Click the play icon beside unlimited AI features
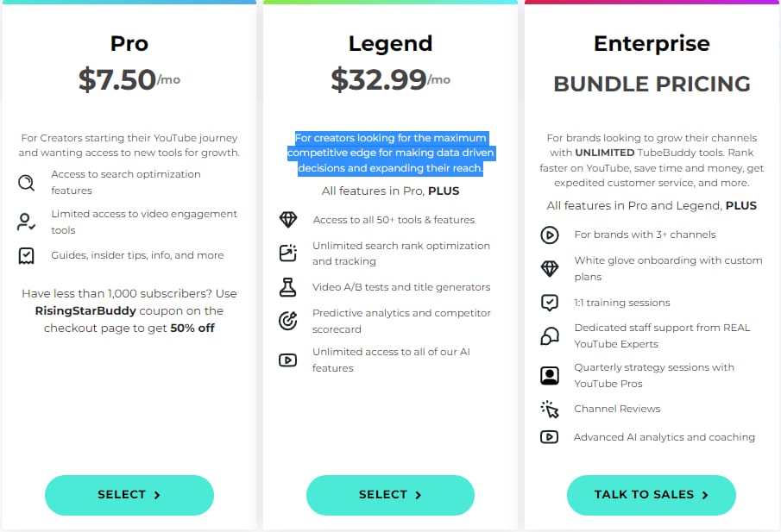 pyautogui.click(x=287, y=360)
